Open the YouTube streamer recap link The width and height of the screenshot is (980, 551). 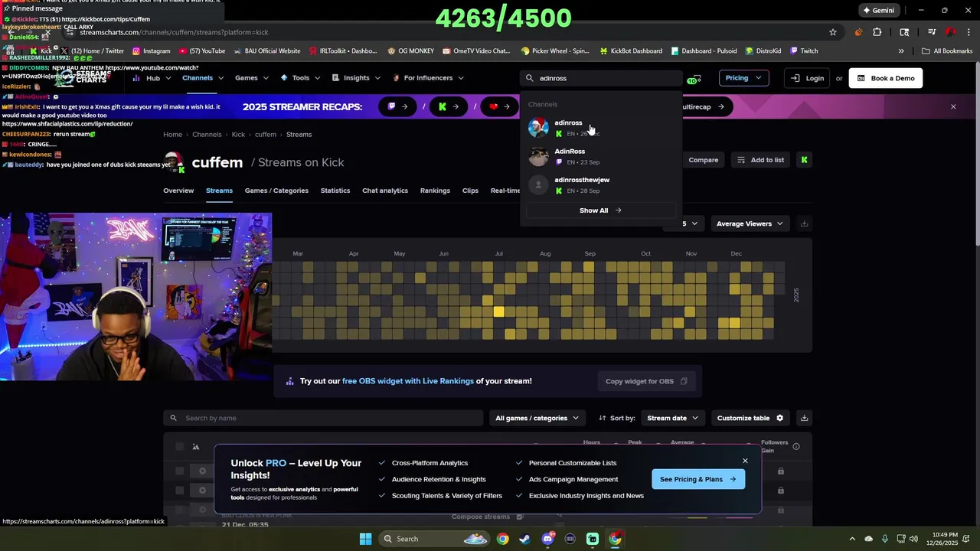(x=499, y=107)
